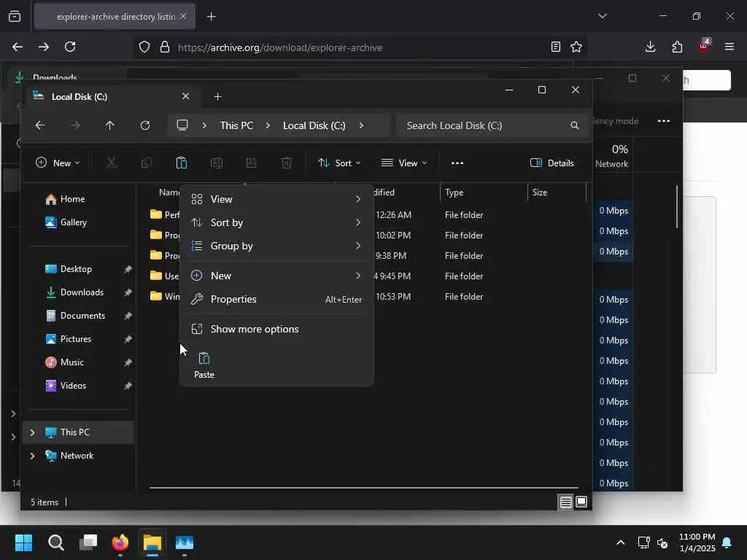
Task: Open the Firefox downloads panel
Action: [x=650, y=47]
